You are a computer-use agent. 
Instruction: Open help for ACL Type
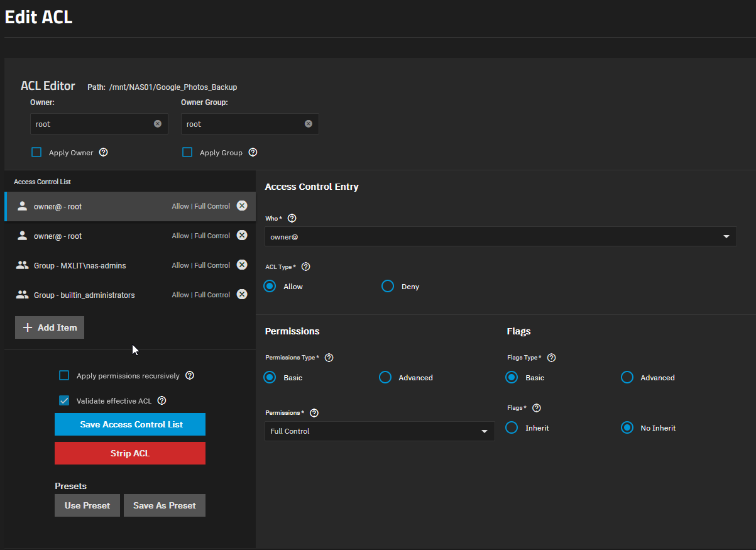point(306,267)
